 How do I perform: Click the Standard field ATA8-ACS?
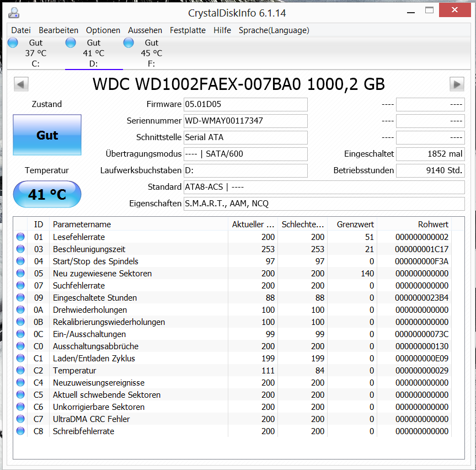[x=324, y=187]
